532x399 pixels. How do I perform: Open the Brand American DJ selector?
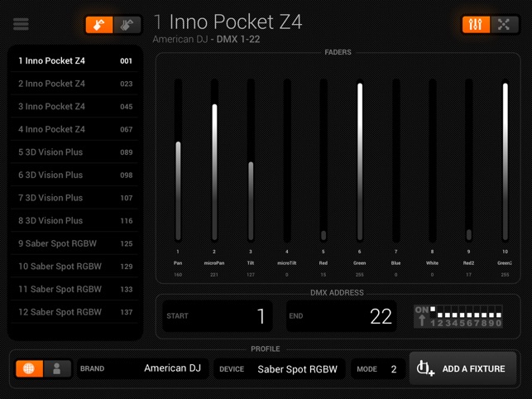point(142,368)
